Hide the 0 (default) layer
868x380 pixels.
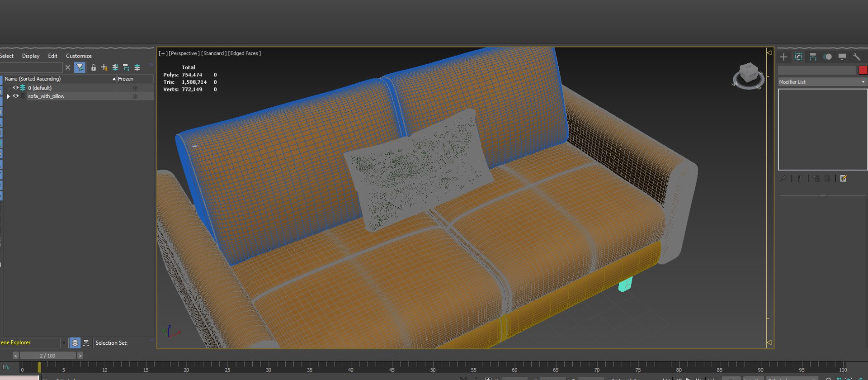16,88
